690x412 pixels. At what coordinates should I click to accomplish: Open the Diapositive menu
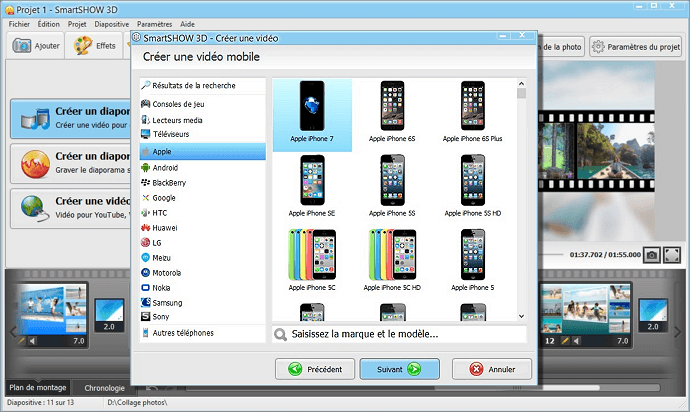point(112,24)
